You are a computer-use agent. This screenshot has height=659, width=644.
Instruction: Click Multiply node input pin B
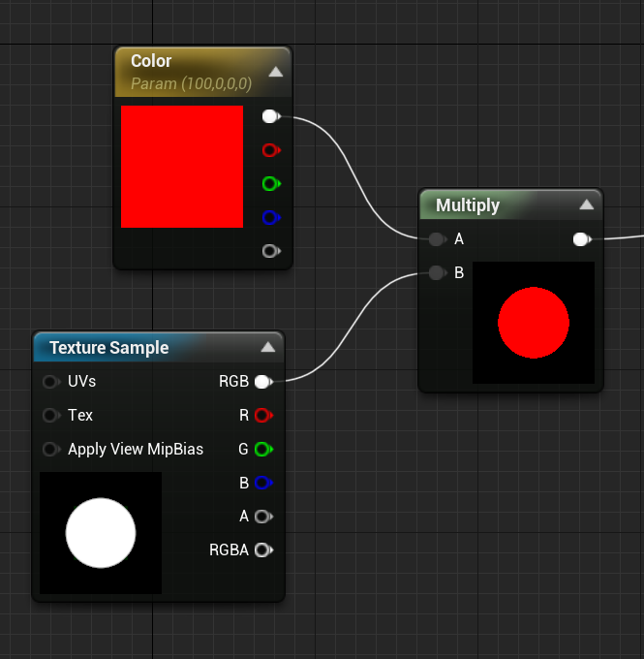tap(438, 272)
